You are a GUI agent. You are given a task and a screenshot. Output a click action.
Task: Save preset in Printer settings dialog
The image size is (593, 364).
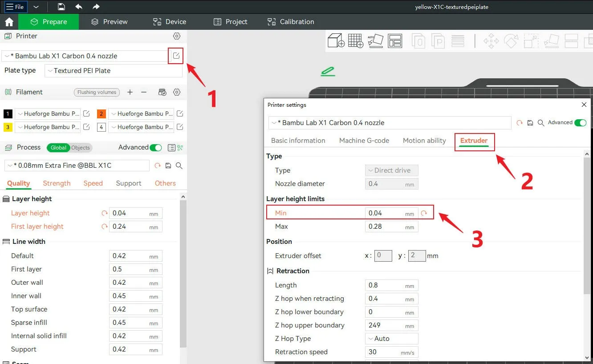pos(530,123)
